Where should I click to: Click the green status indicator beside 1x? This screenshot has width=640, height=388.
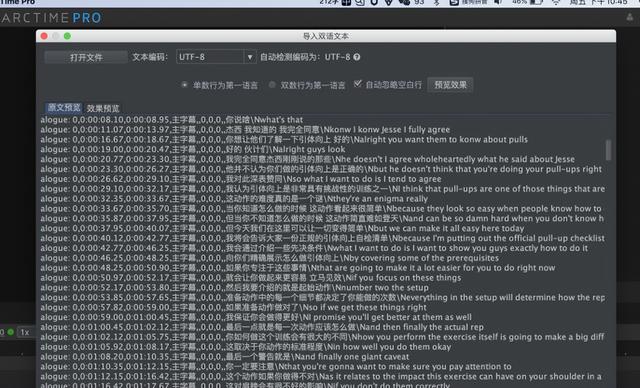coord(11,332)
